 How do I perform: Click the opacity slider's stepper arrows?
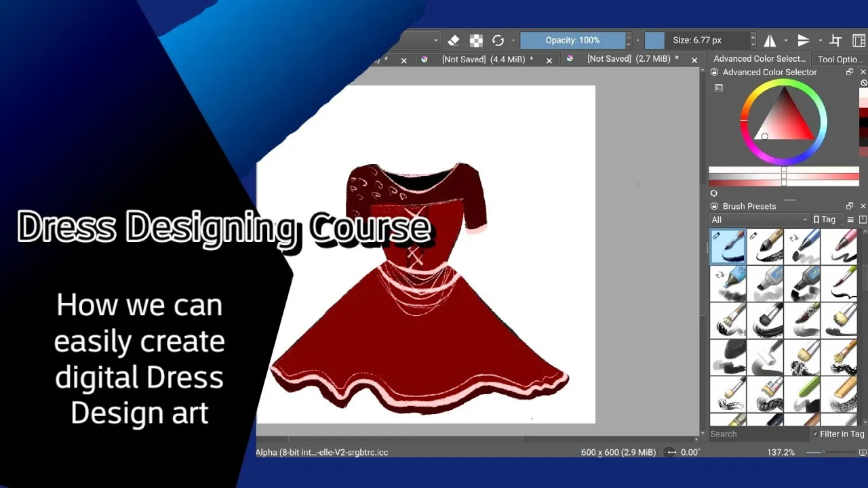(629, 40)
